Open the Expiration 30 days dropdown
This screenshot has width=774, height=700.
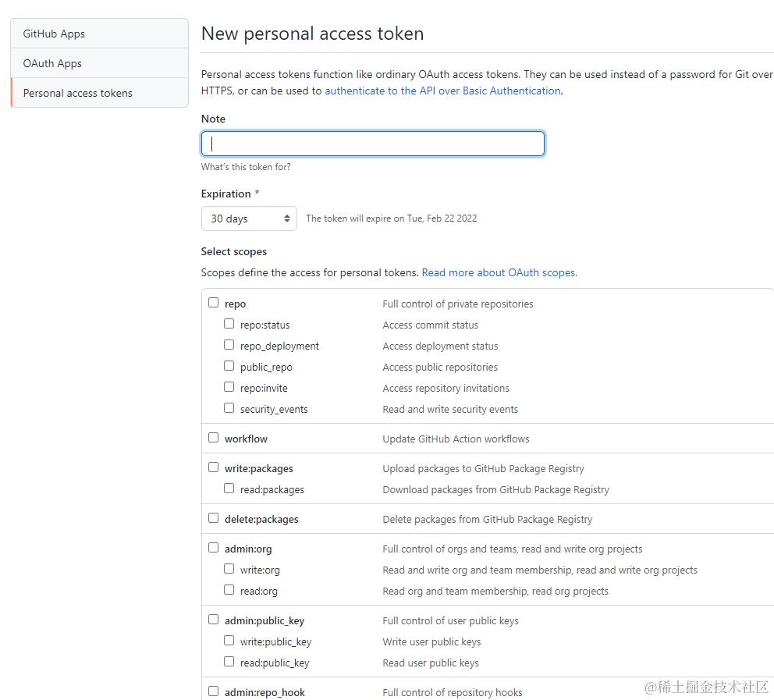[x=249, y=219]
